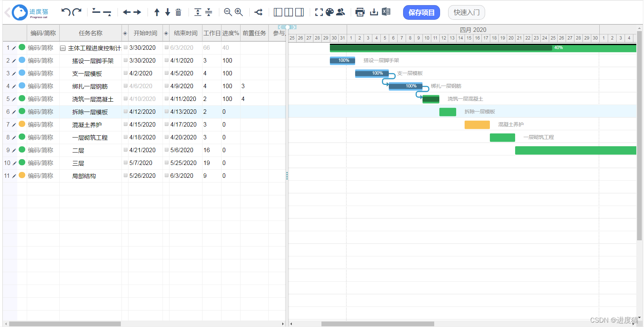Change green status dot of 三层 row
The image size is (644, 327).
pos(22,162)
